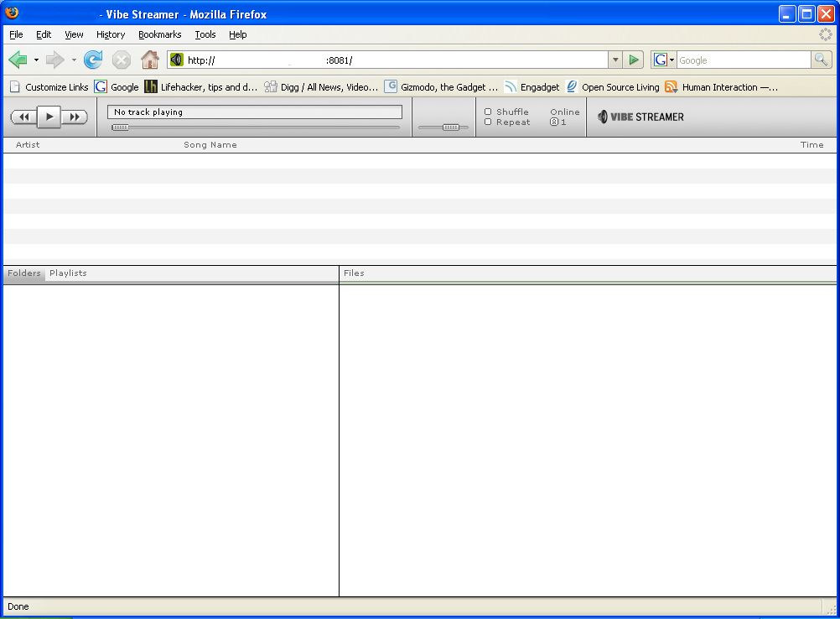
Task: Open the Human Interaction feed bookmark
Action: [721, 87]
